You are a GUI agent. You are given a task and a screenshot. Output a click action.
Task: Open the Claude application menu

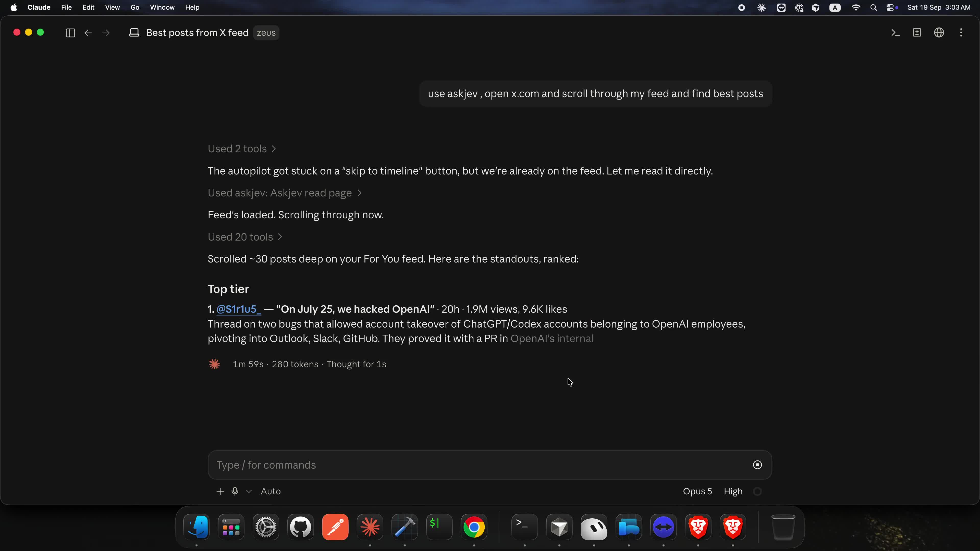tap(39, 8)
